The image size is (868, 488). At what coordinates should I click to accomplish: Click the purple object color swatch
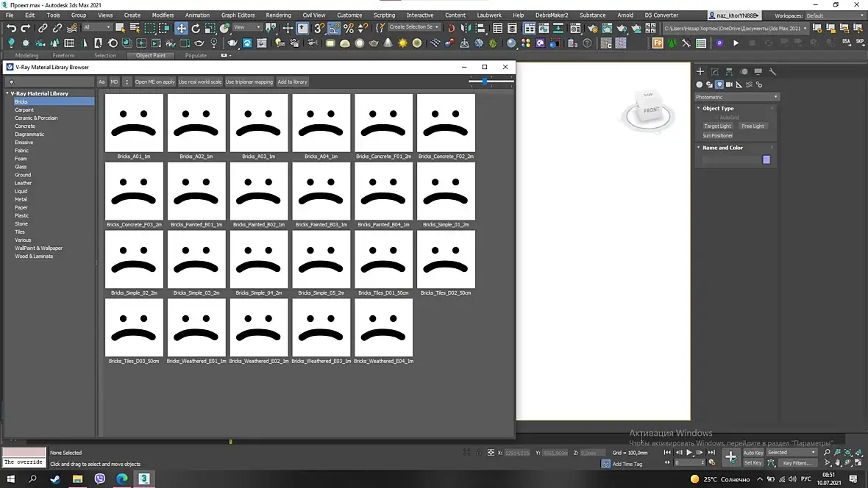click(766, 159)
